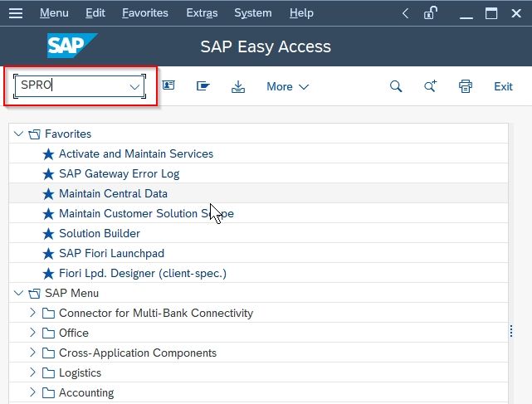Click the SAP Menu folder icon
The height and width of the screenshot is (404, 532).
tap(34, 294)
